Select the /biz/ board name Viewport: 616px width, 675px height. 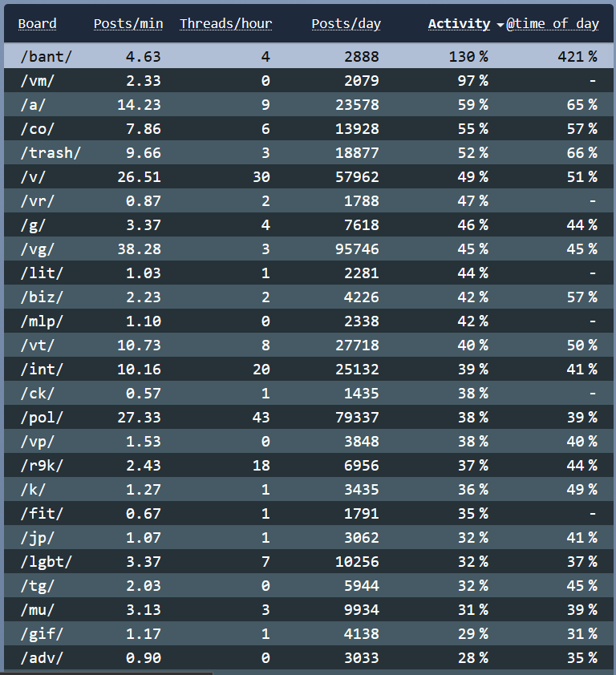[42, 297]
